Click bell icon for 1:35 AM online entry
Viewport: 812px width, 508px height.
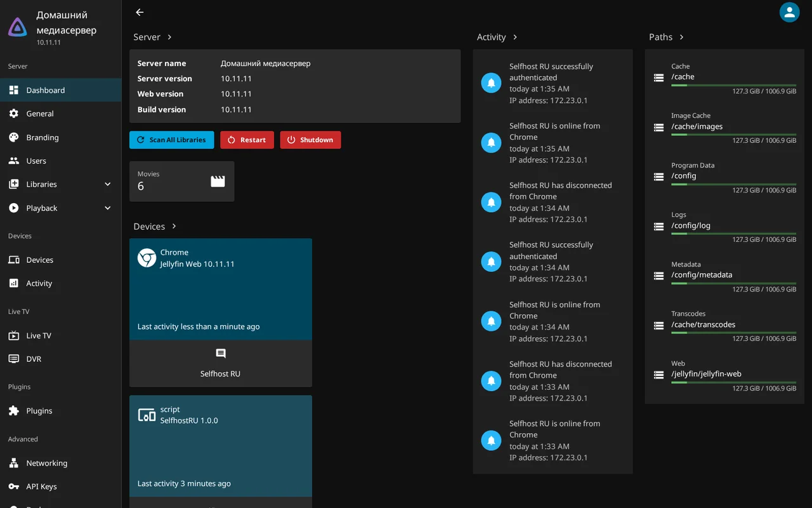tap(491, 143)
